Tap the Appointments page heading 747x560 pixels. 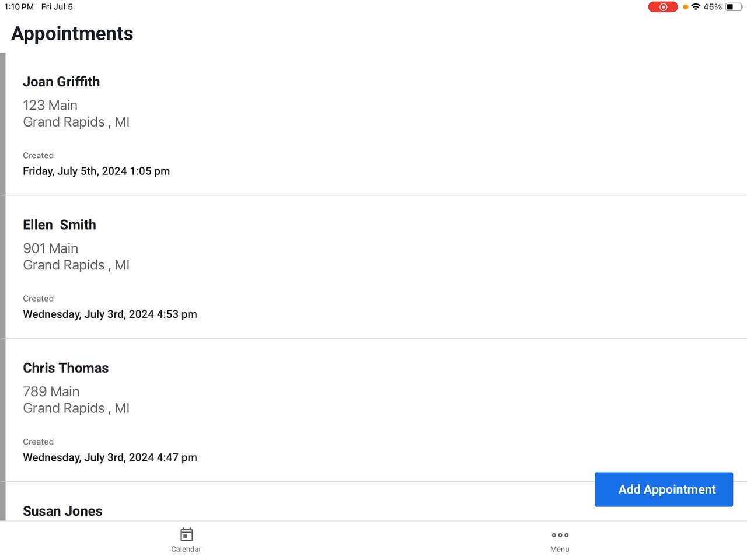pyautogui.click(x=72, y=34)
